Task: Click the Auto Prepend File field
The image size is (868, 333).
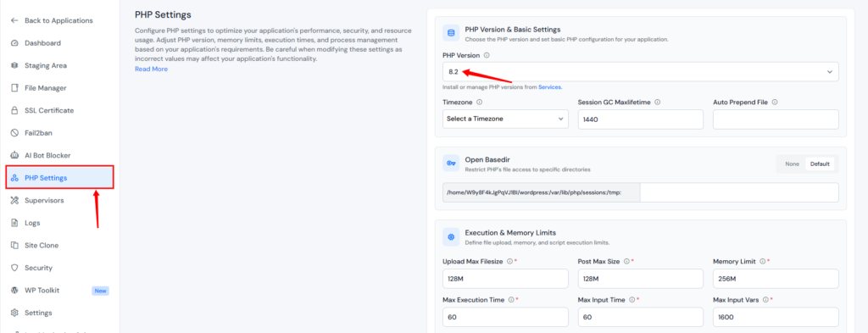Action: [776, 119]
